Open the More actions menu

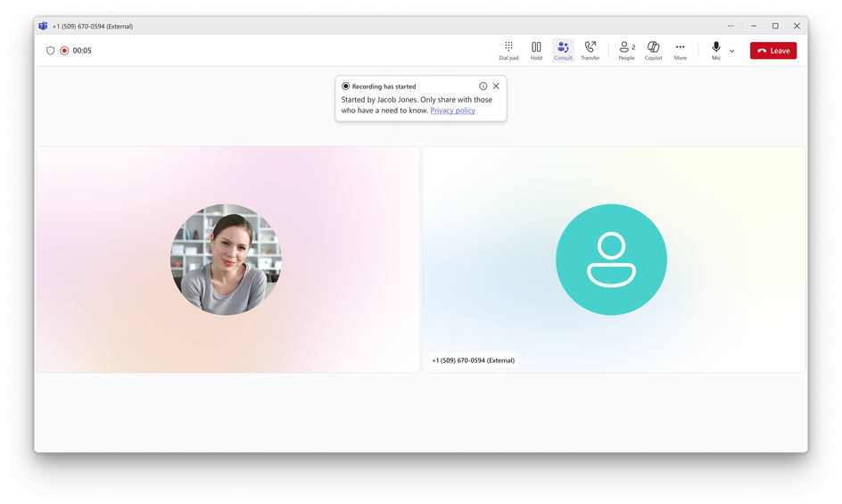[680, 51]
